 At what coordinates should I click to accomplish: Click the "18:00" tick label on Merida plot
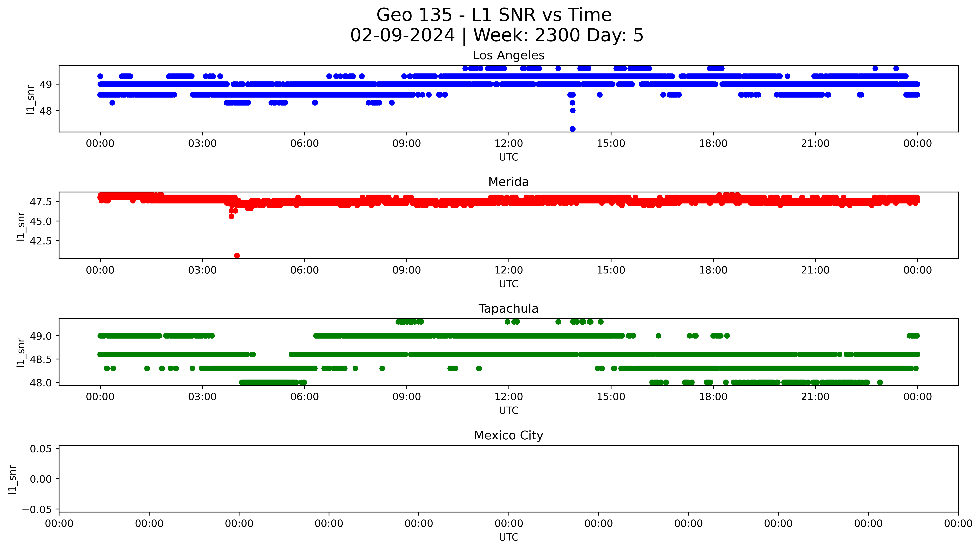(x=713, y=270)
